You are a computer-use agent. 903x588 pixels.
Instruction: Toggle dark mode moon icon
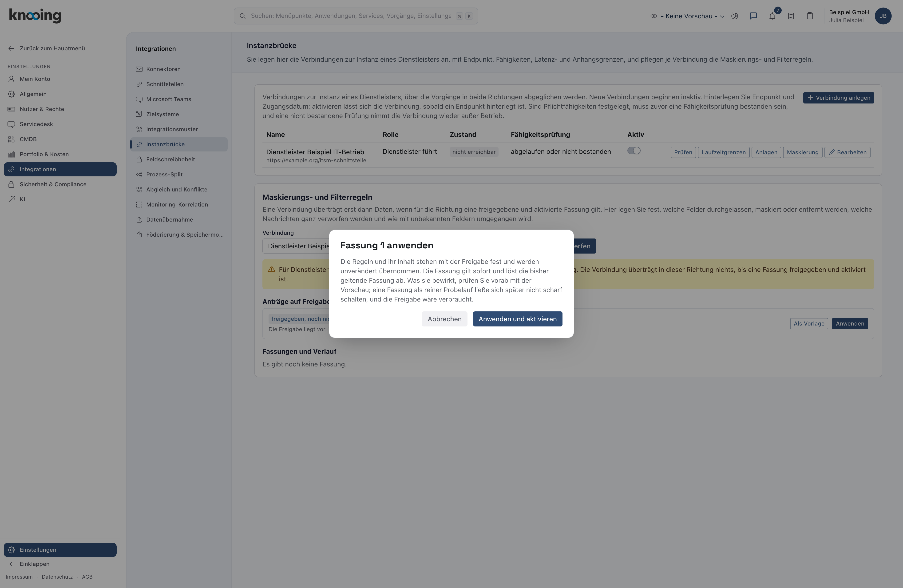735,16
